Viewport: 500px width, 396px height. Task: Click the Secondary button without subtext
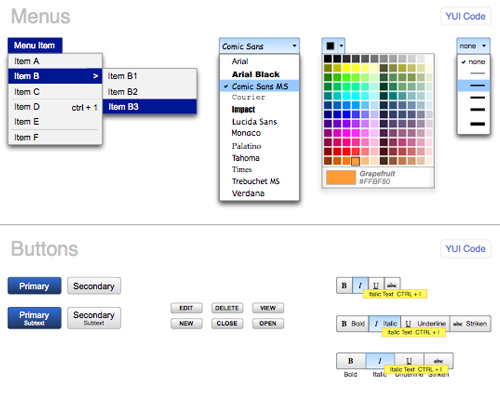pos(94,286)
